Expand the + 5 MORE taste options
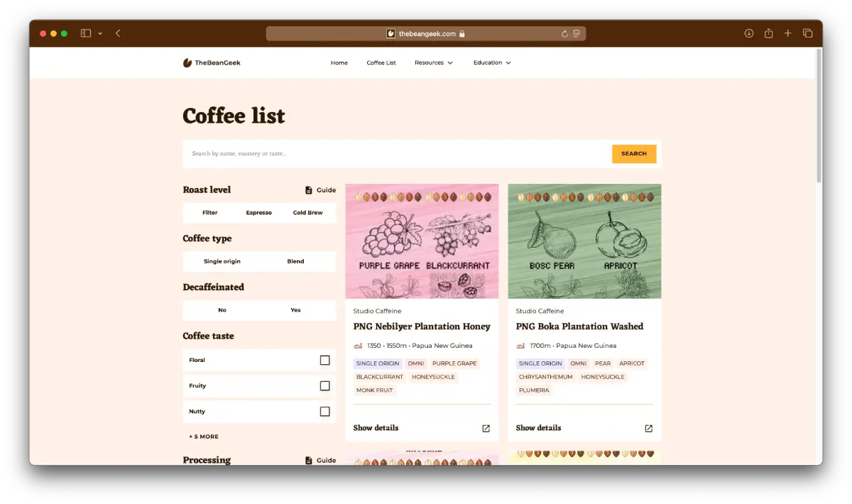 pyautogui.click(x=204, y=437)
